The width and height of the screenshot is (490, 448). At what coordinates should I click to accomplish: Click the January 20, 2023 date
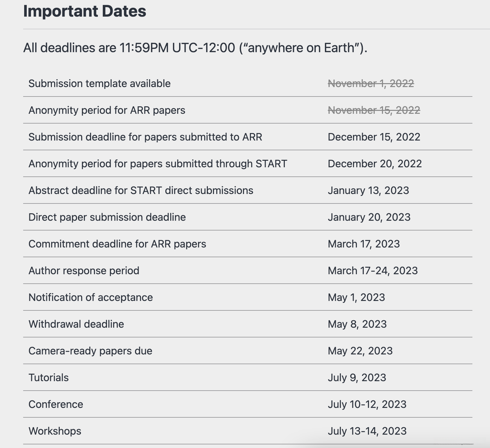pyautogui.click(x=369, y=217)
